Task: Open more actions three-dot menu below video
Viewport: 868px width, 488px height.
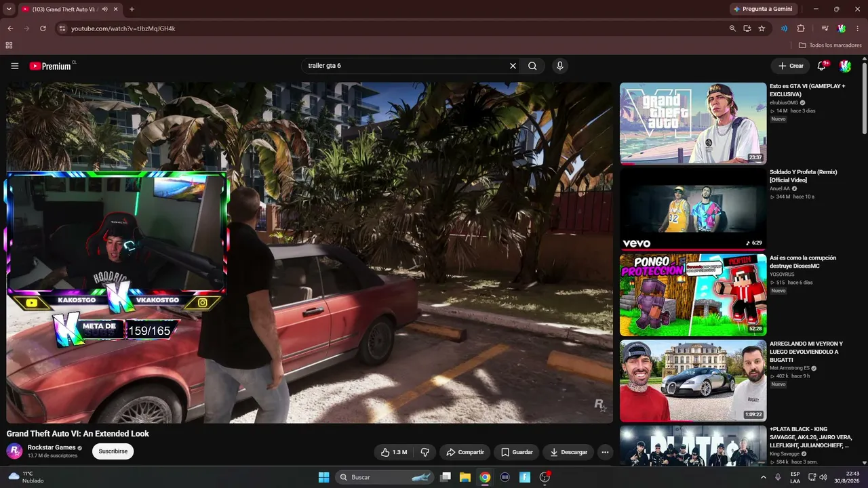Action: 605,452
